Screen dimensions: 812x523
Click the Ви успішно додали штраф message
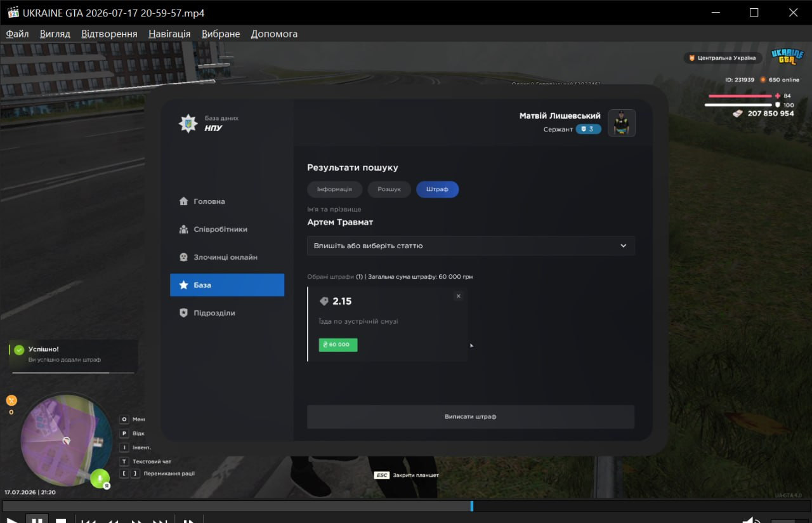65,360
